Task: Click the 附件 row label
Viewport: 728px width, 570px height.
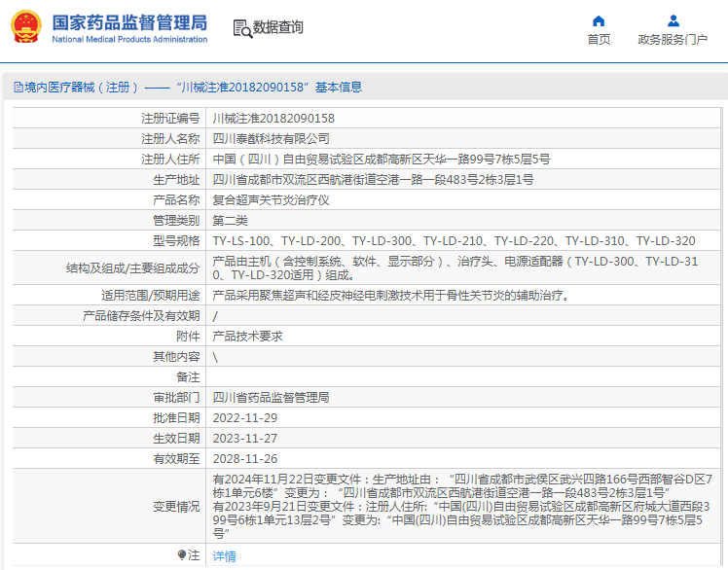Action: 188,336
